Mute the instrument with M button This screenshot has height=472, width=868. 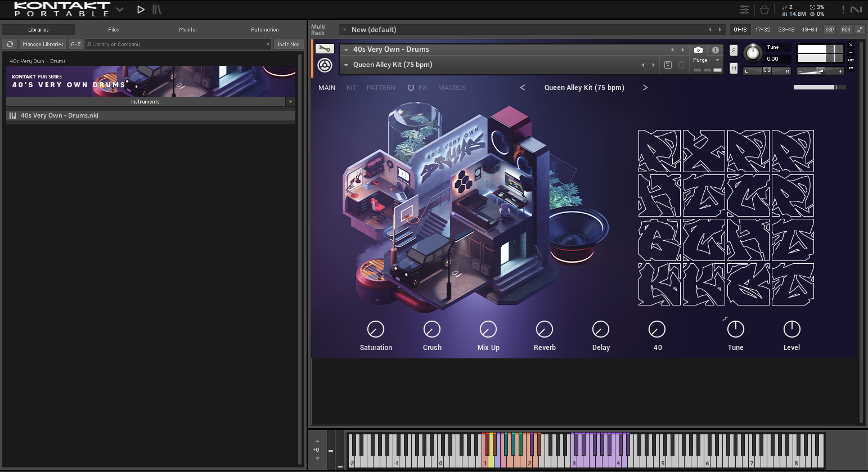[x=734, y=68]
